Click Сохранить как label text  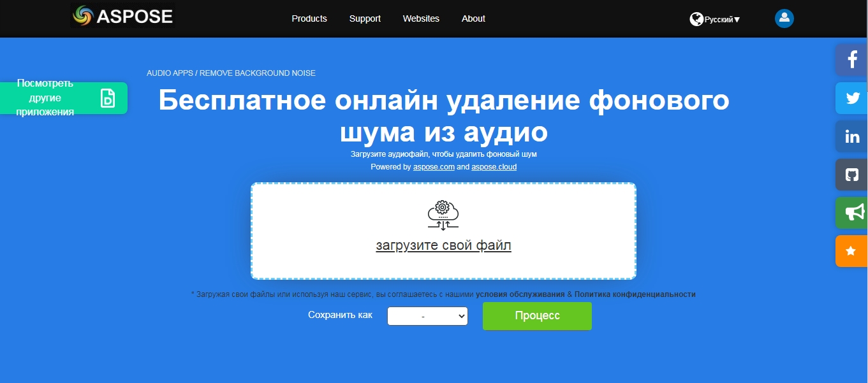[x=340, y=315]
